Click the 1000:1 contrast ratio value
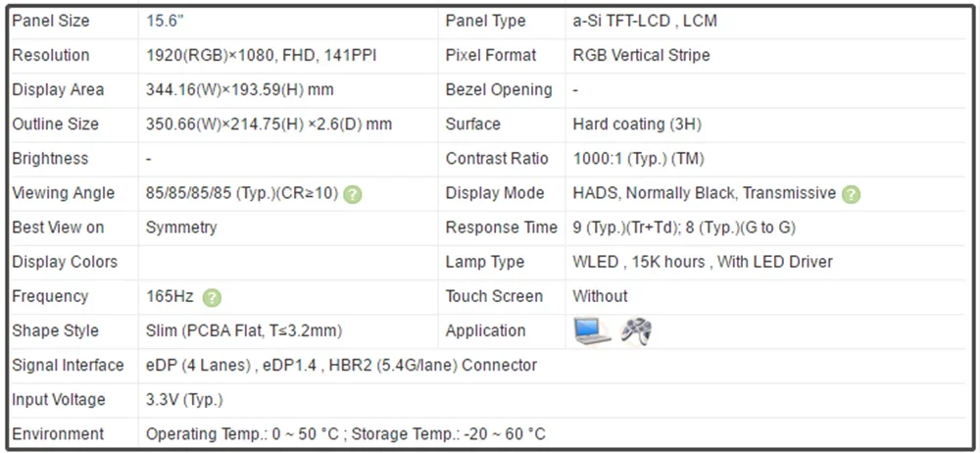Viewport: 980px width, 453px height. click(x=638, y=159)
